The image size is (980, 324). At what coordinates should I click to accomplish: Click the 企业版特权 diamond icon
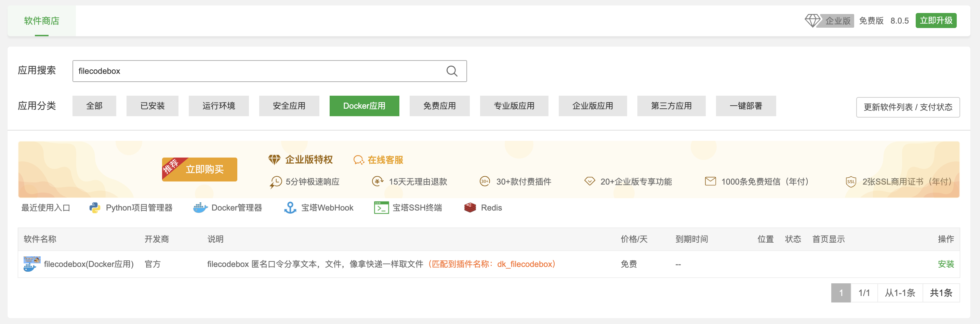pos(274,160)
